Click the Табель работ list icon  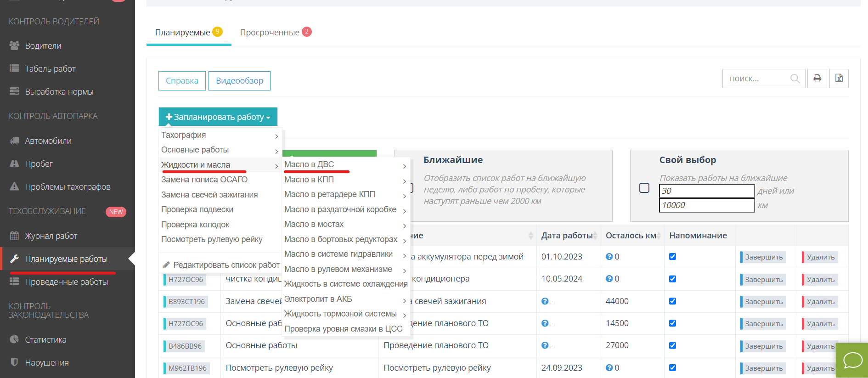tap(15, 68)
